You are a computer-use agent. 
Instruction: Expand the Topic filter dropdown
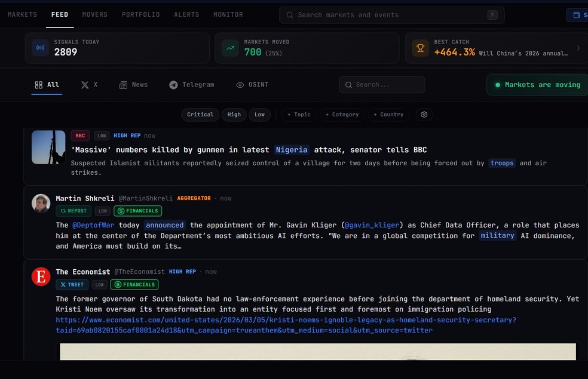(x=299, y=115)
